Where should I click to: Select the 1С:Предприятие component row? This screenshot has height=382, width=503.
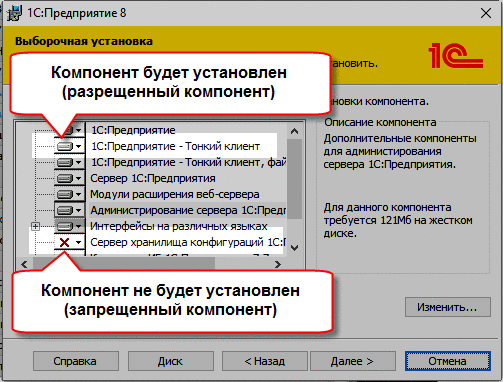click(x=133, y=130)
